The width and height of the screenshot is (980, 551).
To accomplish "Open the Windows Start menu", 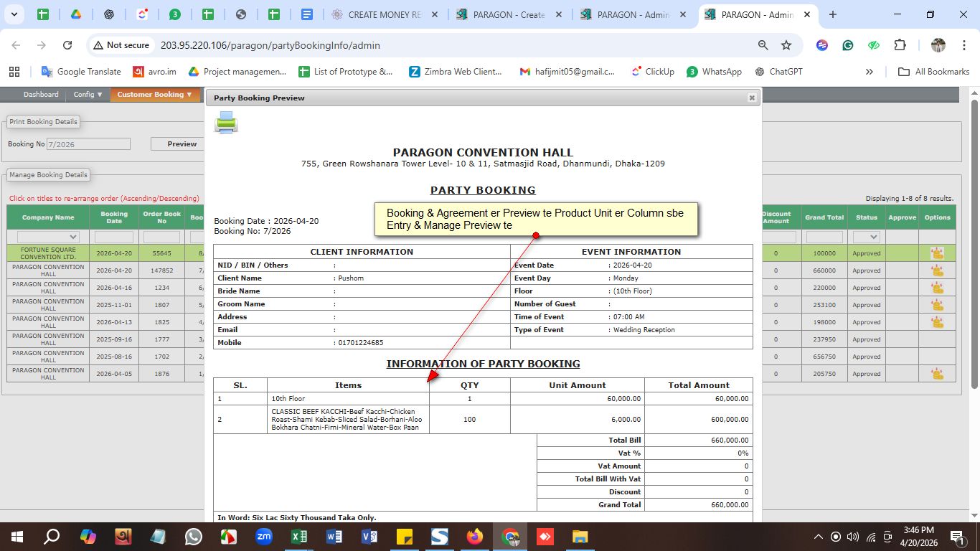I will click(x=16, y=537).
